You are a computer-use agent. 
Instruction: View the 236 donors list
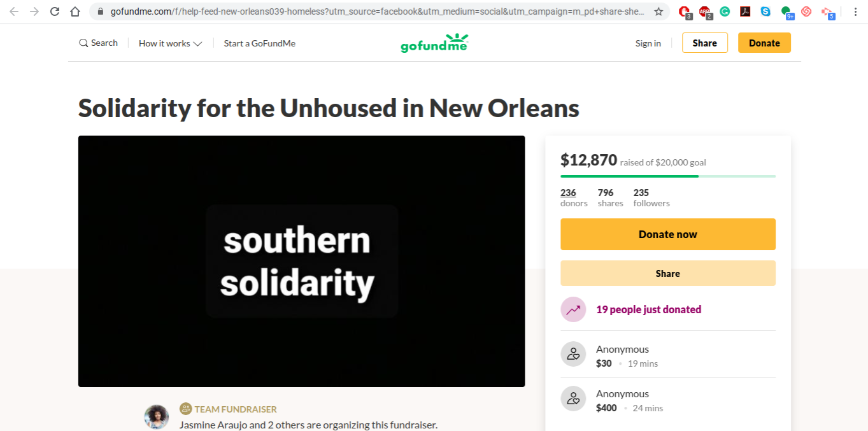tap(568, 193)
